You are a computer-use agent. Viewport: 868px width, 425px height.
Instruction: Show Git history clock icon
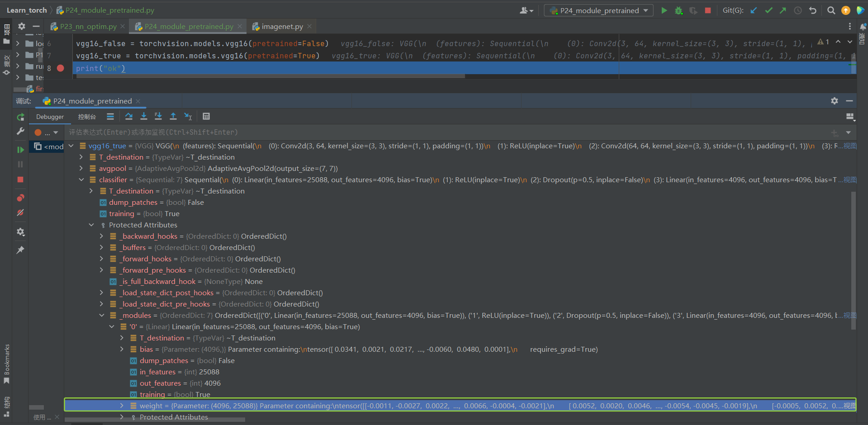(x=798, y=10)
